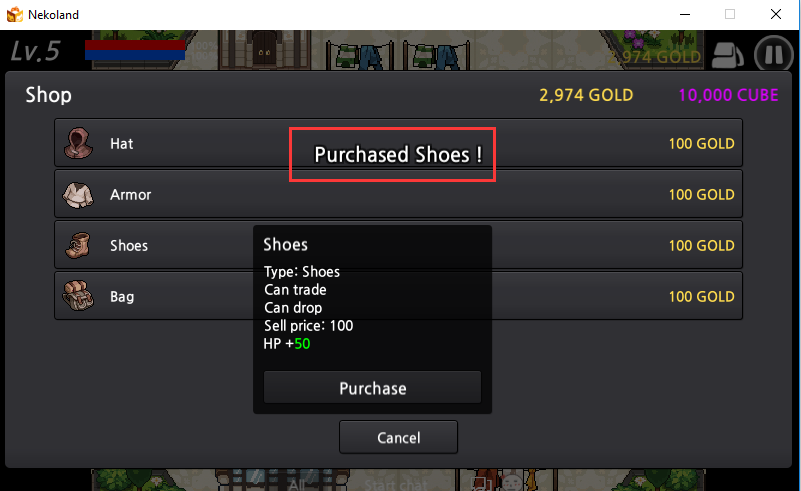Image resolution: width=801 pixels, height=491 pixels.
Task: Purchase the Shoes item
Action: (x=372, y=388)
